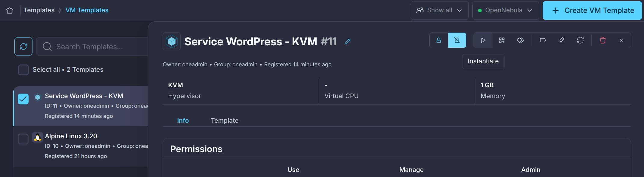
Task: Click the 'ID: 10' text in the Alpine Linux row
Action: pyautogui.click(x=52, y=146)
